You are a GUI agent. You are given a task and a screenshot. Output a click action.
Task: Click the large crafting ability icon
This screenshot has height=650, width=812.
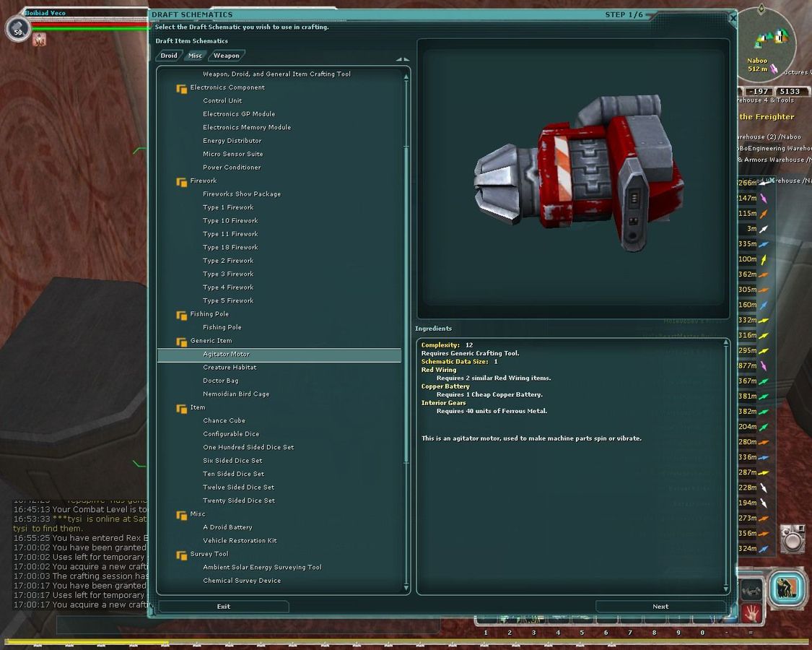tap(786, 589)
